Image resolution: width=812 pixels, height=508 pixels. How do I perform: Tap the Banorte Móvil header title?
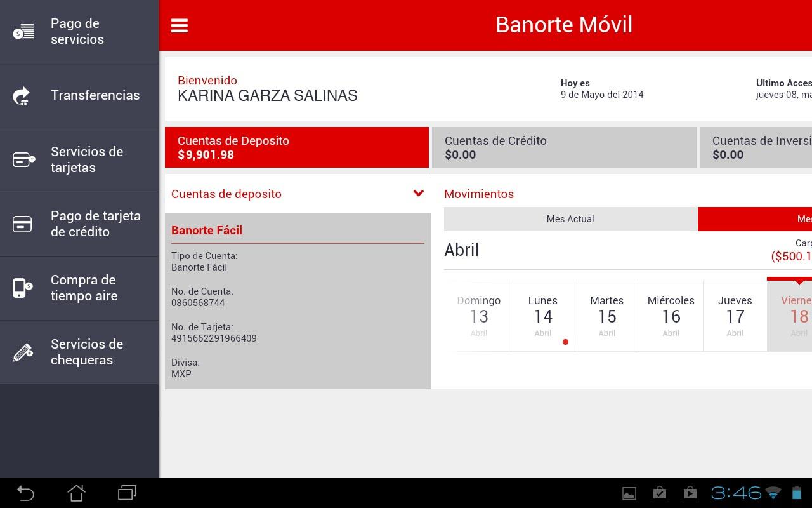[564, 25]
